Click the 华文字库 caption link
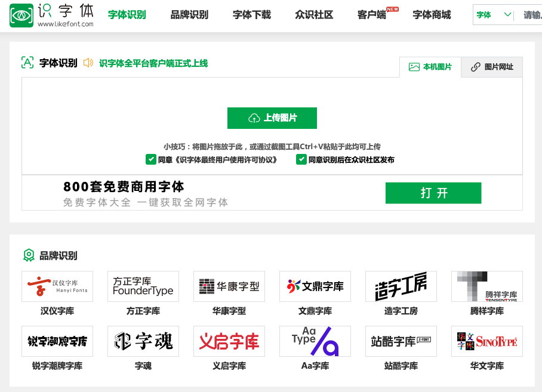 point(487,366)
